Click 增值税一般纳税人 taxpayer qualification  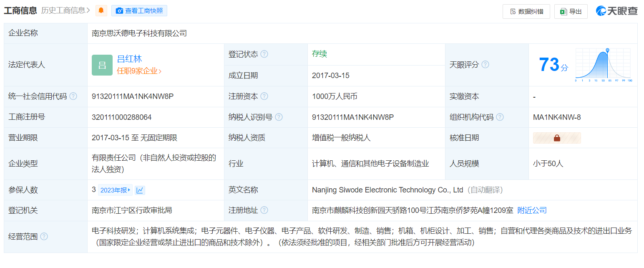(341, 138)
